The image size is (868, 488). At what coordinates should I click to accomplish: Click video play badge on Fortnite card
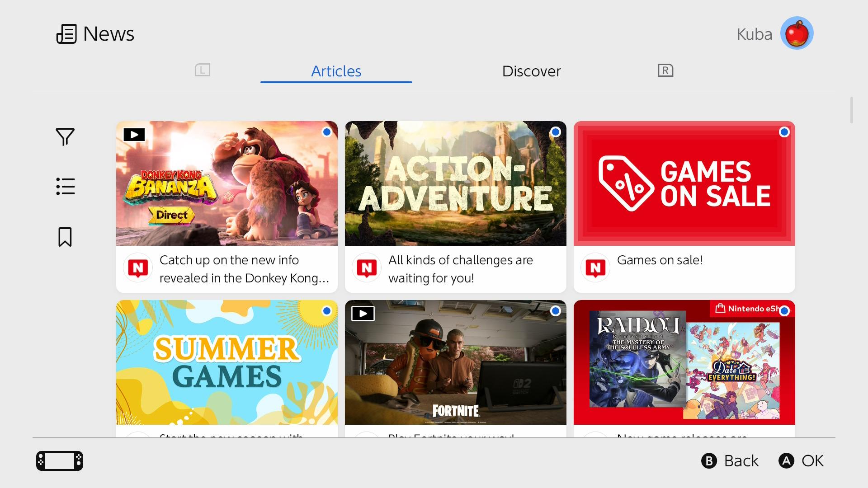[x=363, y=314]
